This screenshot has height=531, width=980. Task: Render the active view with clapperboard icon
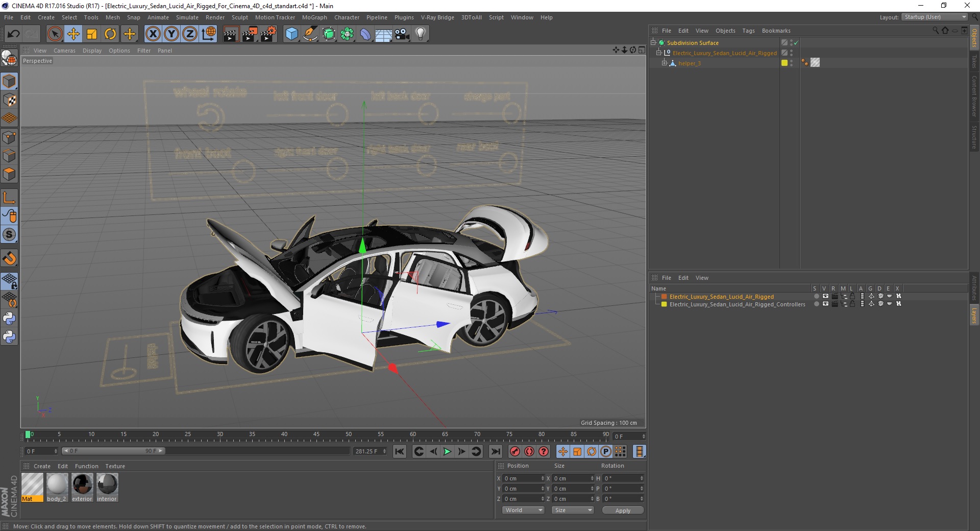click(230, 34)
